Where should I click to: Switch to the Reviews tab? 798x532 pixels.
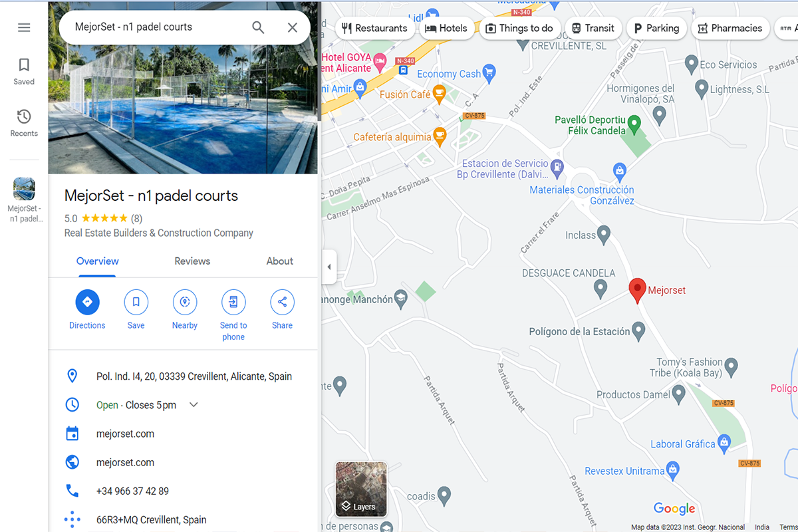click(x=192, y=261)
